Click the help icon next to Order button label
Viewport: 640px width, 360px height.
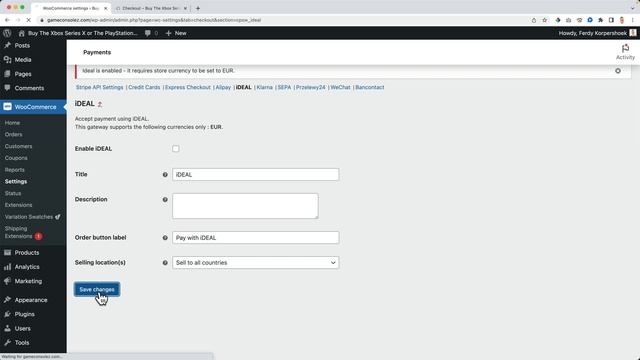coord(165,238)
